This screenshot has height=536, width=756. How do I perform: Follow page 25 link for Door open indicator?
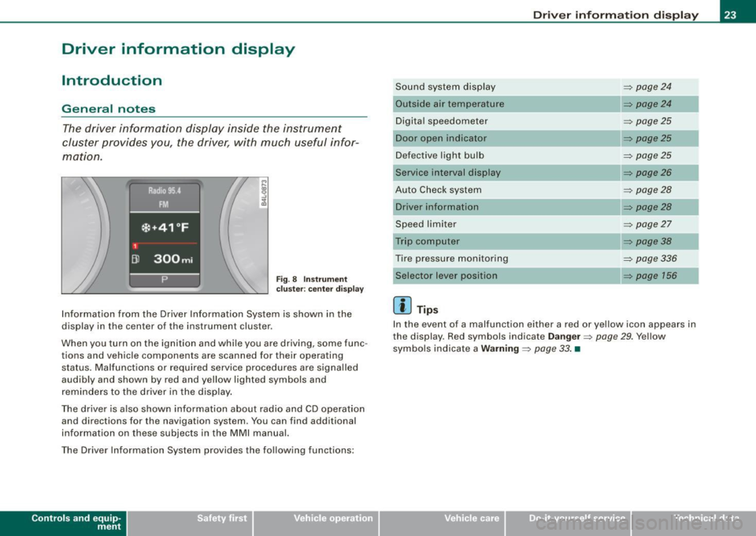(647, 139)
